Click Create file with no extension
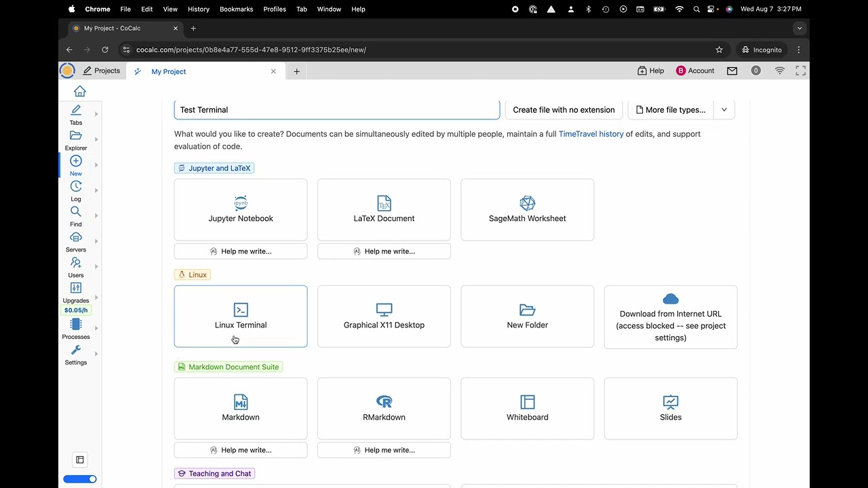 (x=564, y=110)
